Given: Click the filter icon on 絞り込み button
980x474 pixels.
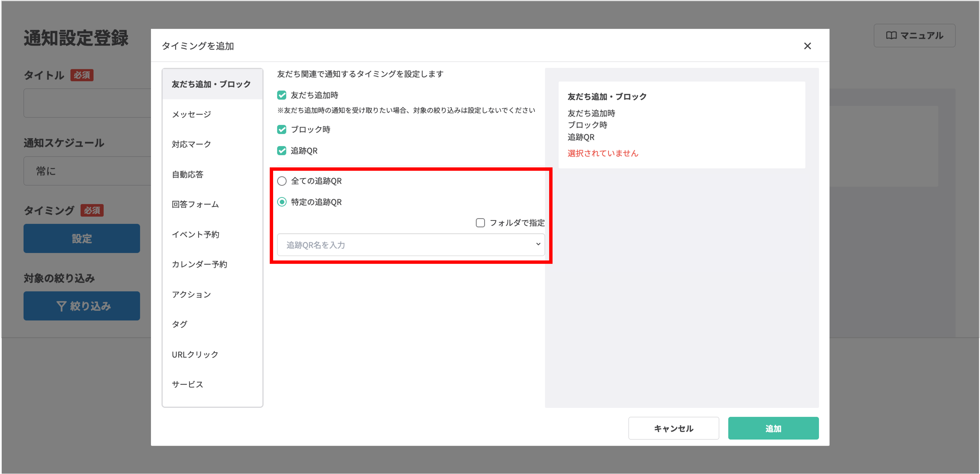Looking at the screenshot, I should point(62,306).
